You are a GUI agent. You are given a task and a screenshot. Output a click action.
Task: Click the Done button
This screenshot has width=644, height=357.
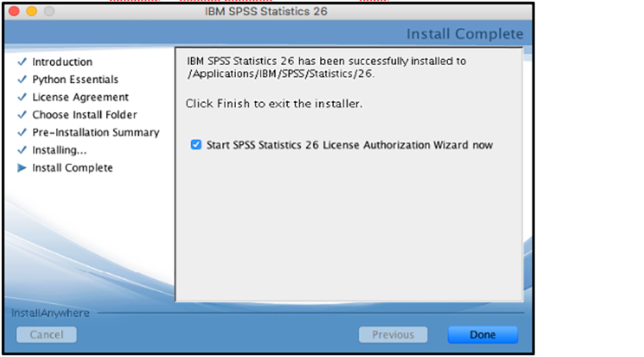click(482, 335)
